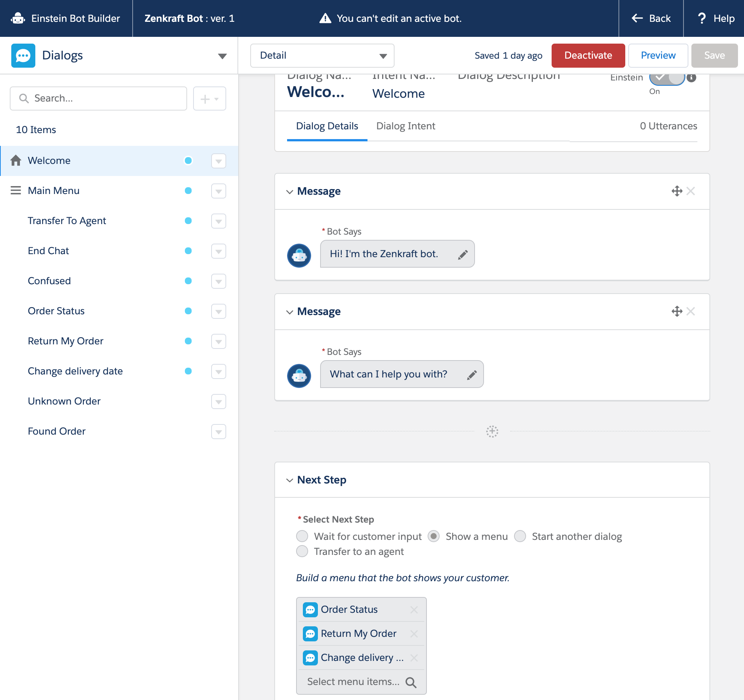Open the Dialogs panel dropdown arrow
Viewport: 744px width, 700px height.
222,56
